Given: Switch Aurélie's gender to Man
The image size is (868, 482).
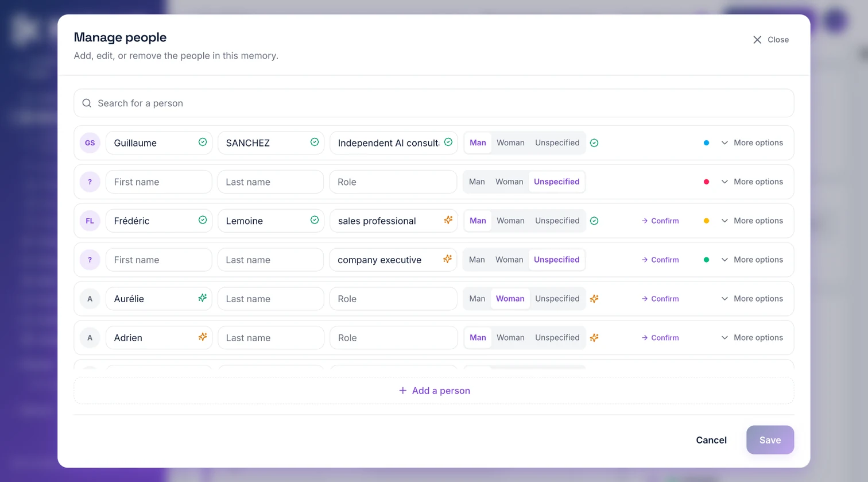Looking at the screenshot, I should [x=477, y=299].
